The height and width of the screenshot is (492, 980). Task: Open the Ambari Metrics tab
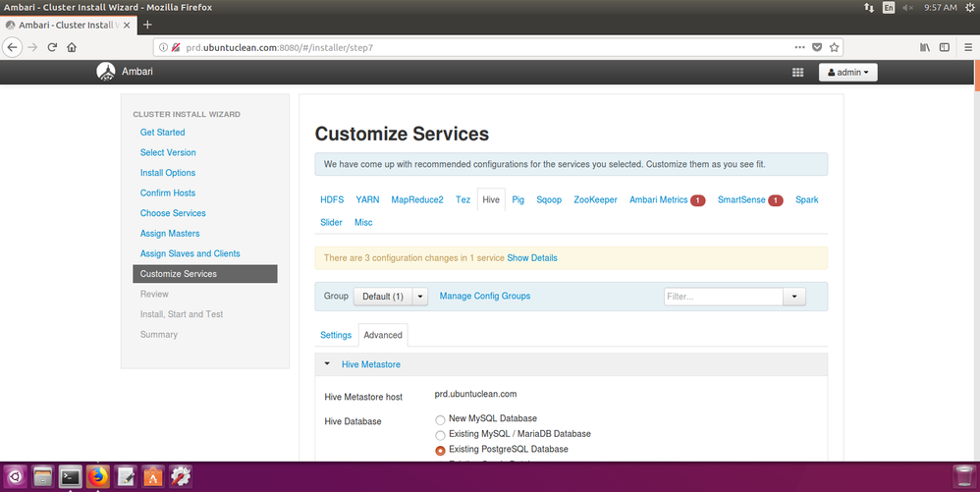[667, 199]
